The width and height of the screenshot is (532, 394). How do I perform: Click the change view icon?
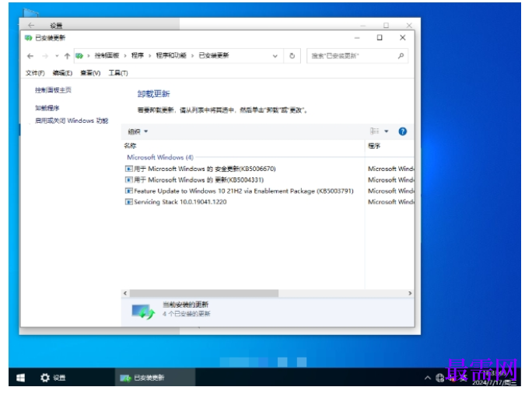[375, 131]
